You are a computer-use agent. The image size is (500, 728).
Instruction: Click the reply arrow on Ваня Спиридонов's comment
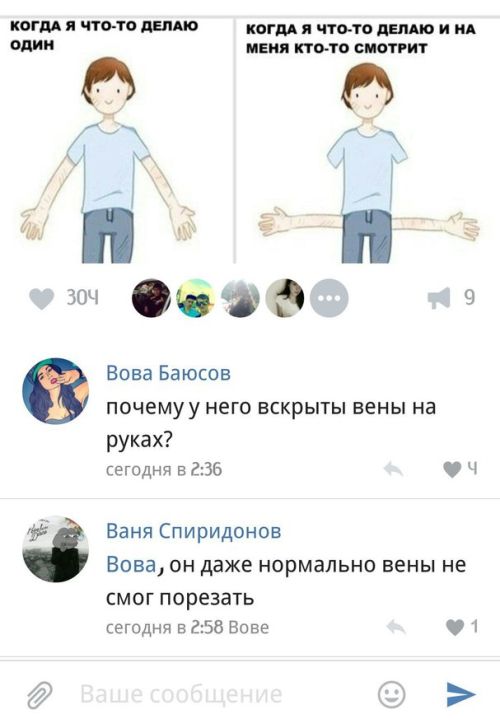(x=396, y=627)
